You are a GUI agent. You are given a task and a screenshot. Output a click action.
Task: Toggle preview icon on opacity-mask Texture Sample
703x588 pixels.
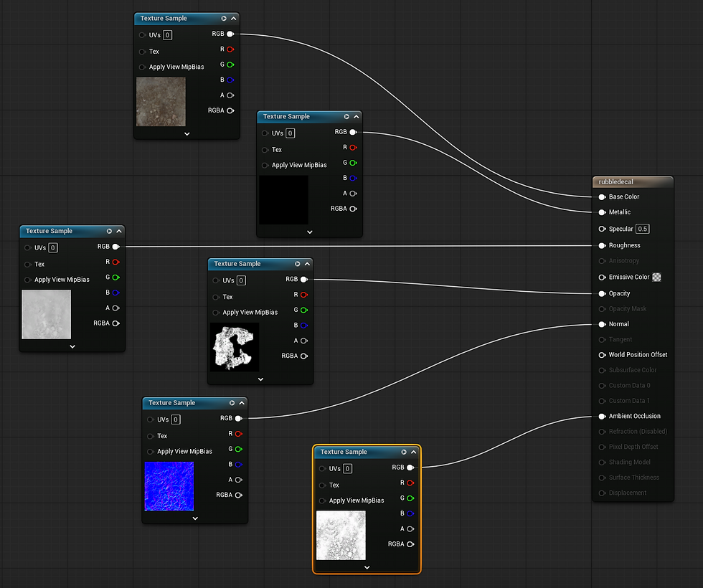(x=297, y=264)
